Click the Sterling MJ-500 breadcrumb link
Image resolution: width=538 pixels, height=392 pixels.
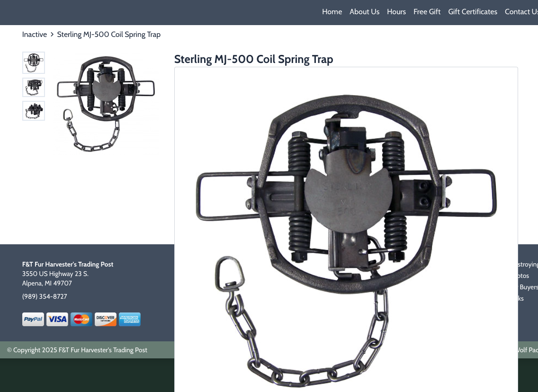click(x=109, y=34)
